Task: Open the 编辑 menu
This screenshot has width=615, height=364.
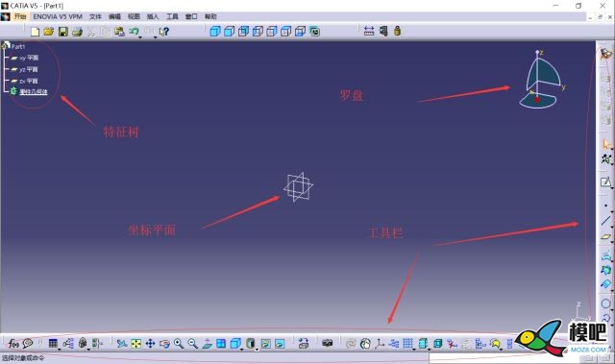Action: 114,16
